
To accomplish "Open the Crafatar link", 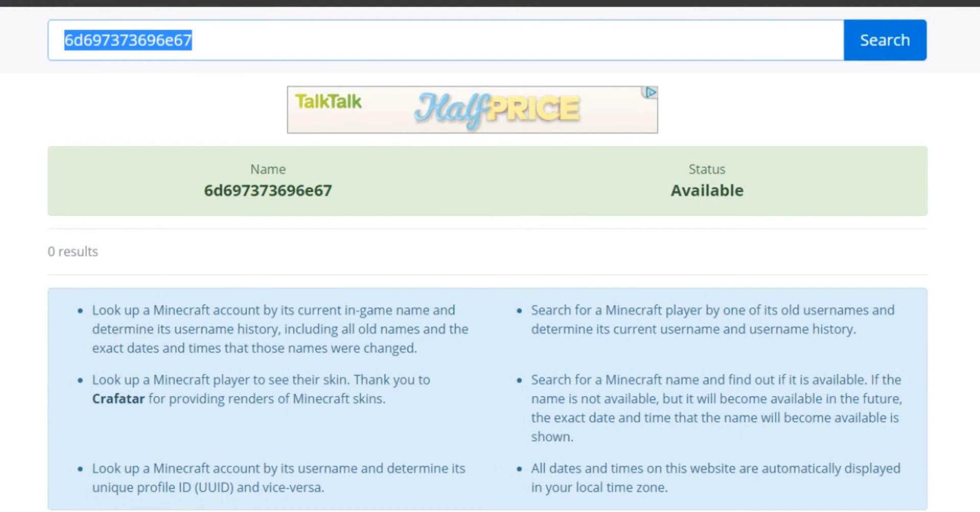I will coord(118,399).
